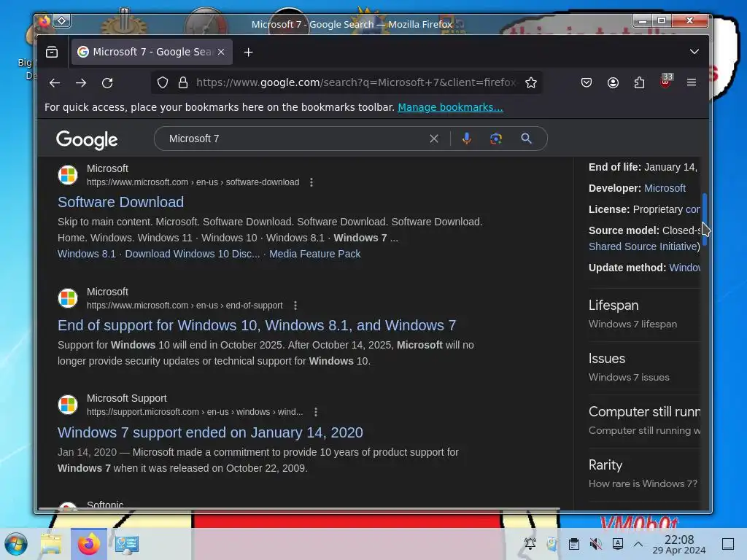Open End of support for Windows result
Viewport: 747px width, 560px height.
[x=257, y=325]
